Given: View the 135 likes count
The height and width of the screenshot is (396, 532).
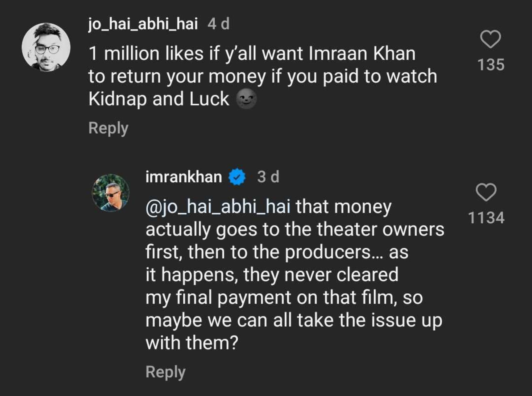Looking at the screenshot, I should (x=491, y=65).
